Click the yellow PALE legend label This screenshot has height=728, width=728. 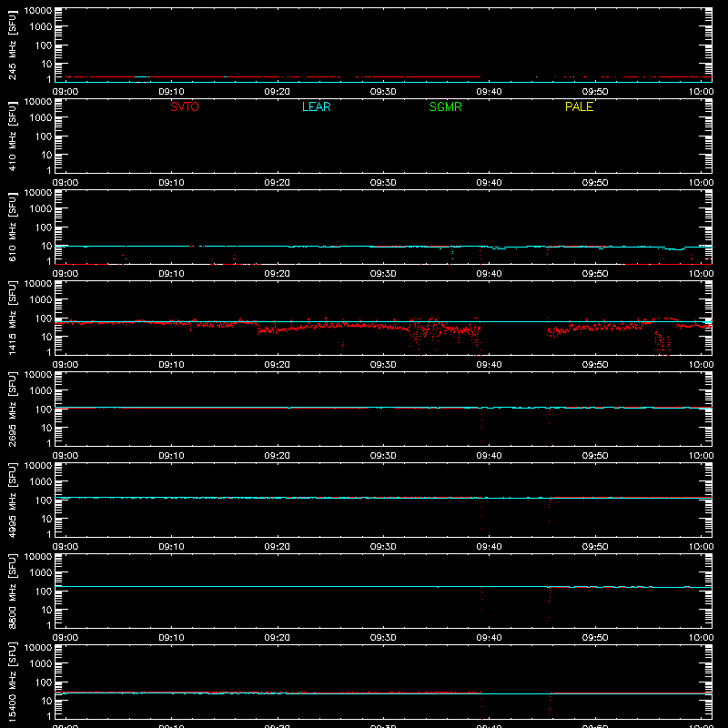[x=579, y=106]
